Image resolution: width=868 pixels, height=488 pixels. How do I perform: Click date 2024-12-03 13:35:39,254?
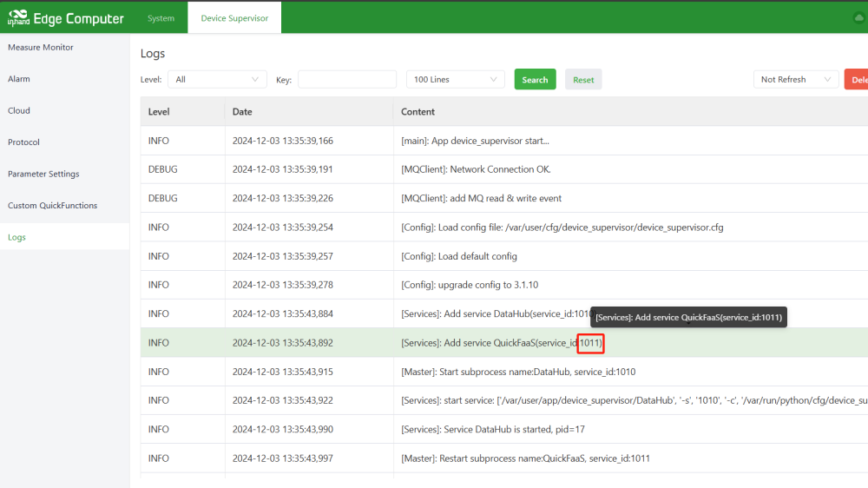[x=283, y=228]
